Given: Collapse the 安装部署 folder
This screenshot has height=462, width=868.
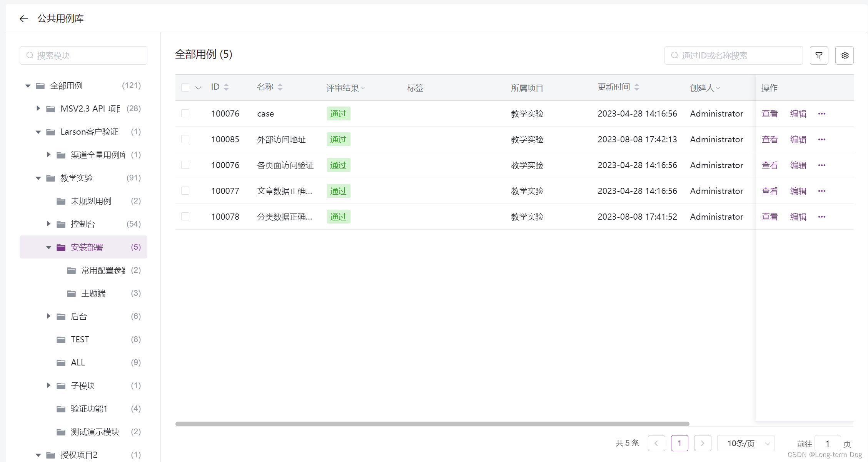Looking at the screenshot, I should (48, 247).
